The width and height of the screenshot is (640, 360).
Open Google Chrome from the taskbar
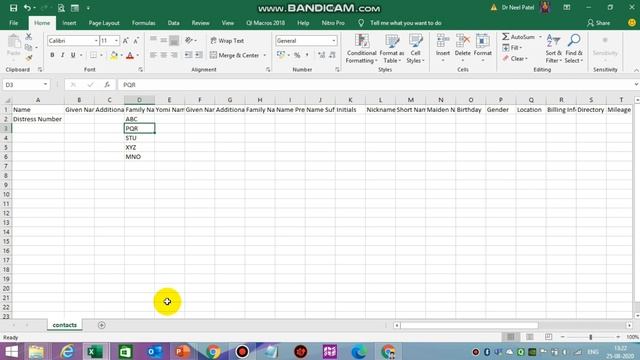pos(212,351)
